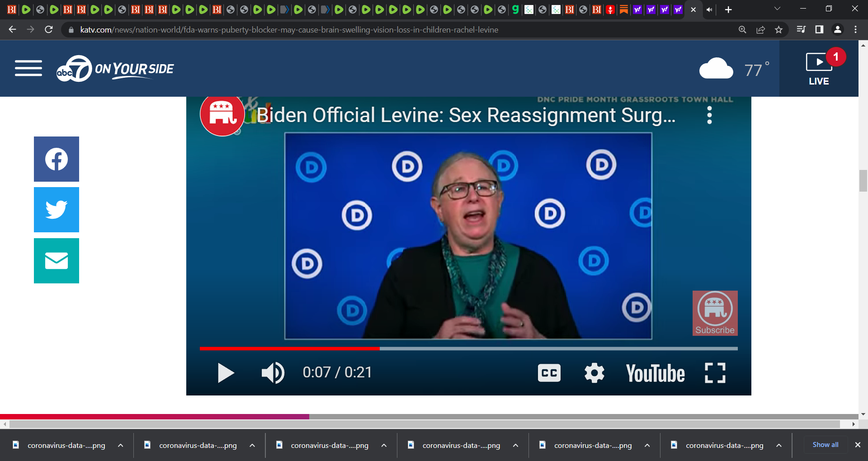This screenshot has height=461, width=868.
Task: Switch to the green g tab
Action: [x=515, y=9]
